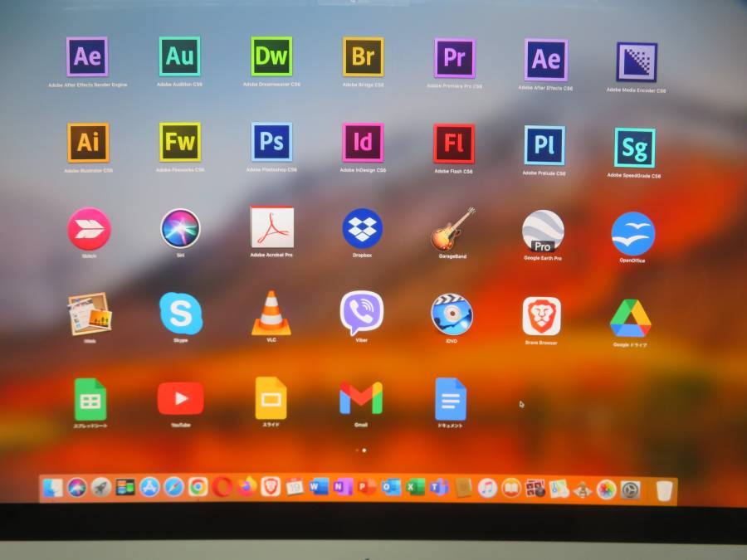Open Outlook in the Dock

click(x=391, y=487)
